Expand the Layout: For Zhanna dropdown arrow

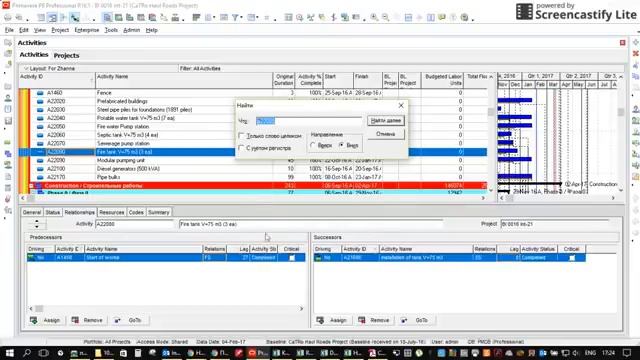coord(26,69)
